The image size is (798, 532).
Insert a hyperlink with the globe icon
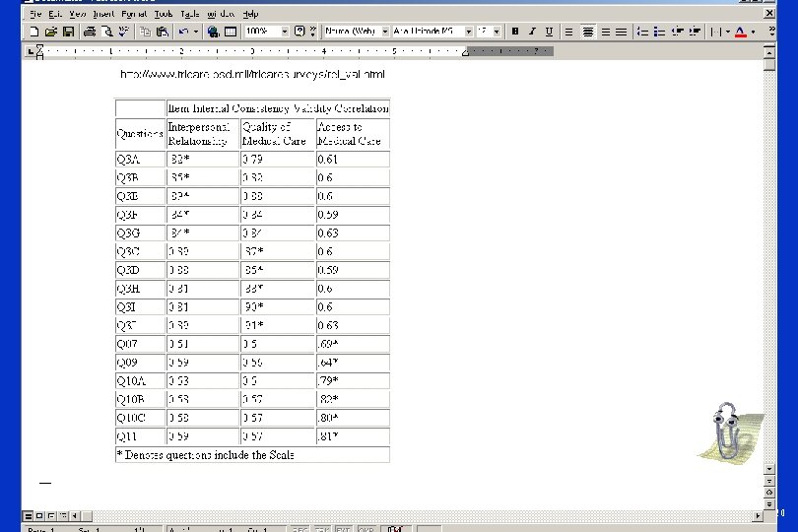coord(213,32)
